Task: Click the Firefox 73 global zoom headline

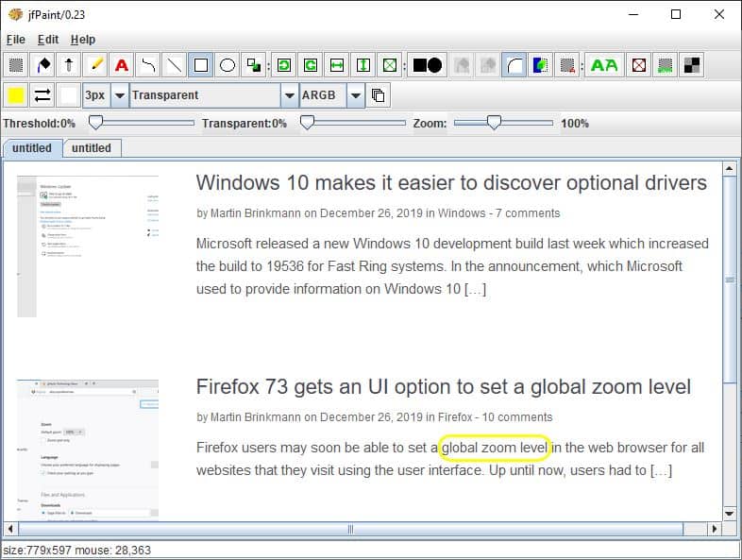Action: 444,387
